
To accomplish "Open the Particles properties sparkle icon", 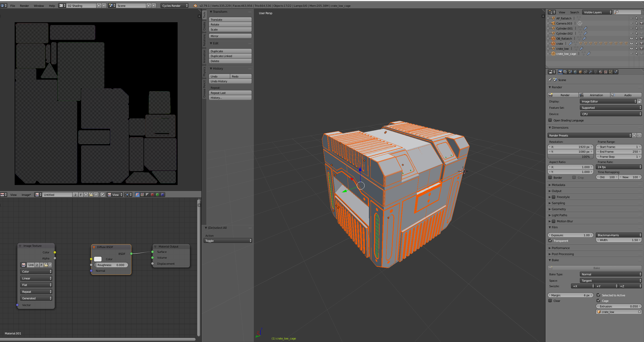I will click(x=611, y=72).
